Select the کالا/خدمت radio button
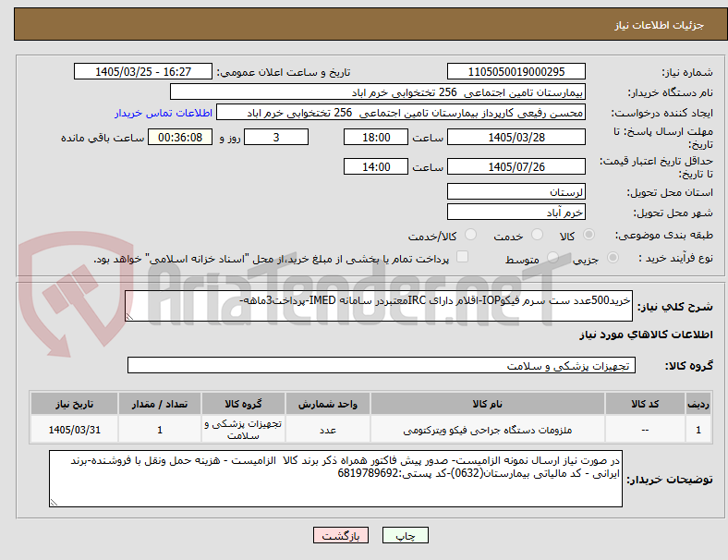Viewport: 728px width, 560px height. click(471, 235)
